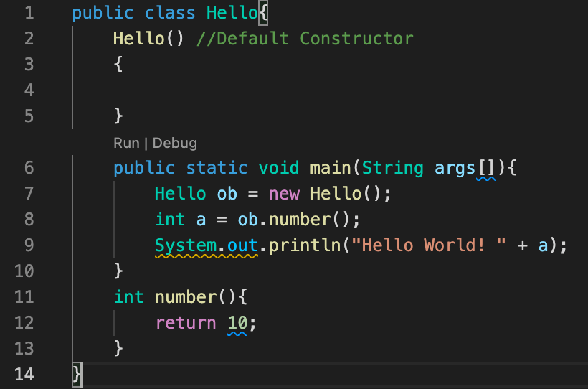Click the 'main' method name on line 6

pos(331,168)
